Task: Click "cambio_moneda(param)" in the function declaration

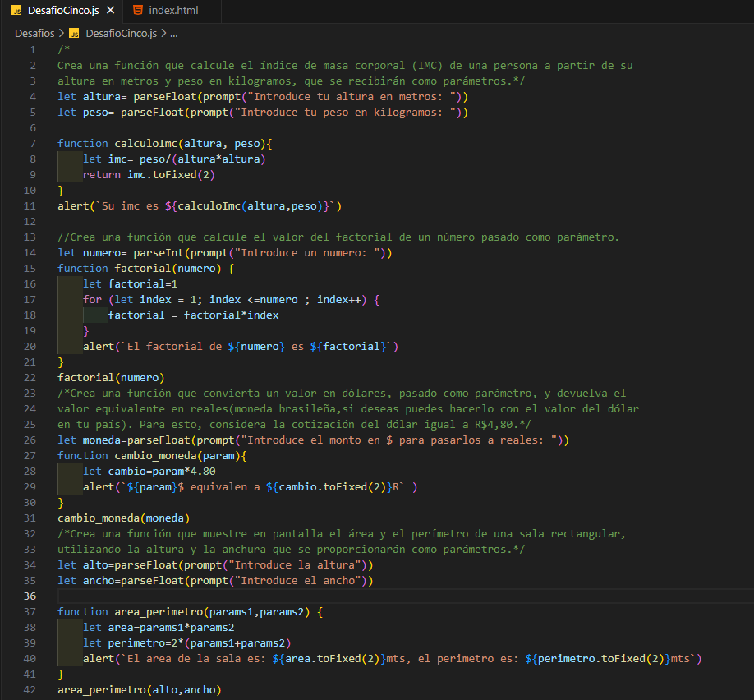Action: pos(177,456)
